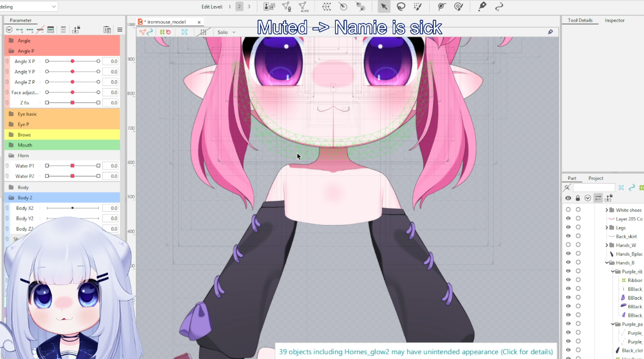
Task: Collapse the Hands_B folder
Action: pyautogui.click(x=607, y=263)
